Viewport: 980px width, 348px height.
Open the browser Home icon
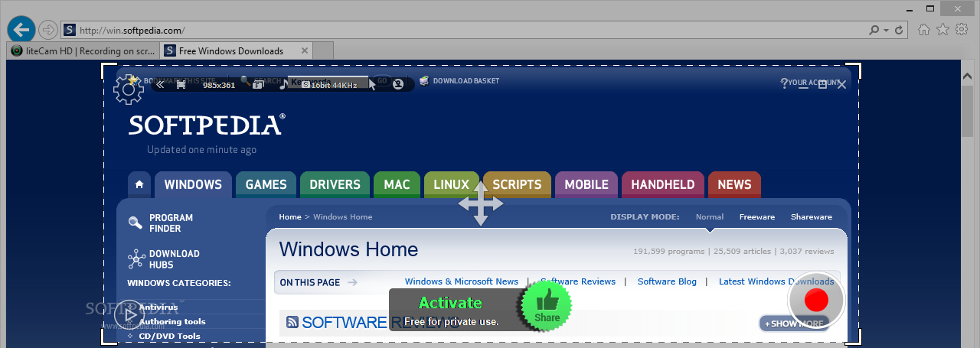pyautogui.click(x=924, y=30)
